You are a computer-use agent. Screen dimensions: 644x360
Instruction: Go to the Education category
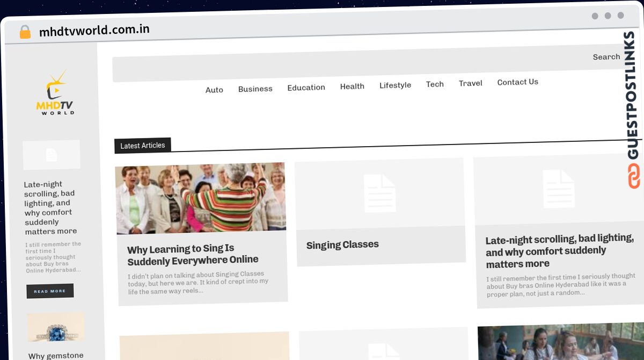tap(306, 88)
